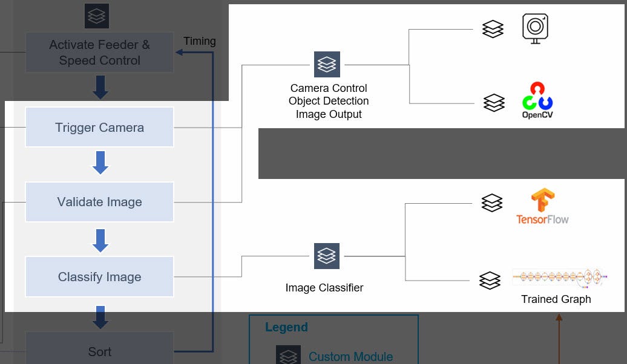Click the Image Classifier label
Screen dimensions: 627x364
tap(324, 288)
